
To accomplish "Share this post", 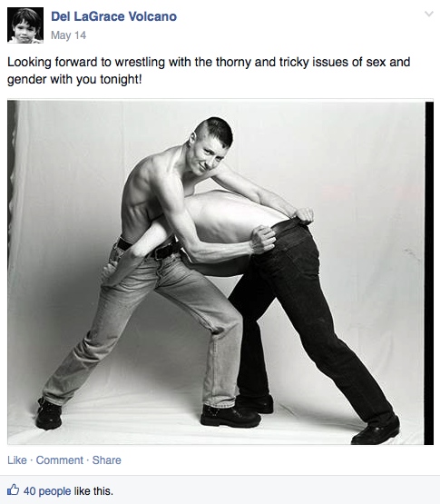I will click(x=107, y=460).
